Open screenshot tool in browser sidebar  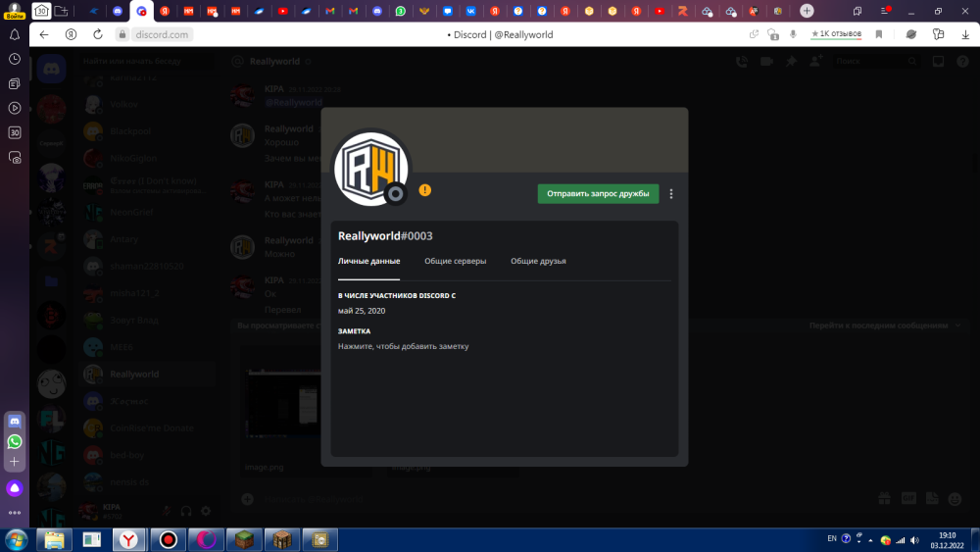(x=15, y=158)
